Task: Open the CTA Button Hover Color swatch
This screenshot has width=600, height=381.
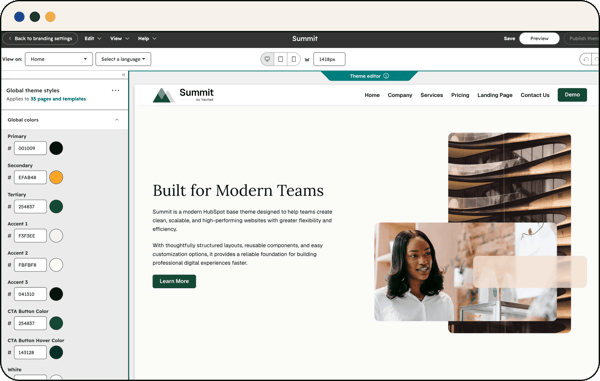Action: pos(56,352)
